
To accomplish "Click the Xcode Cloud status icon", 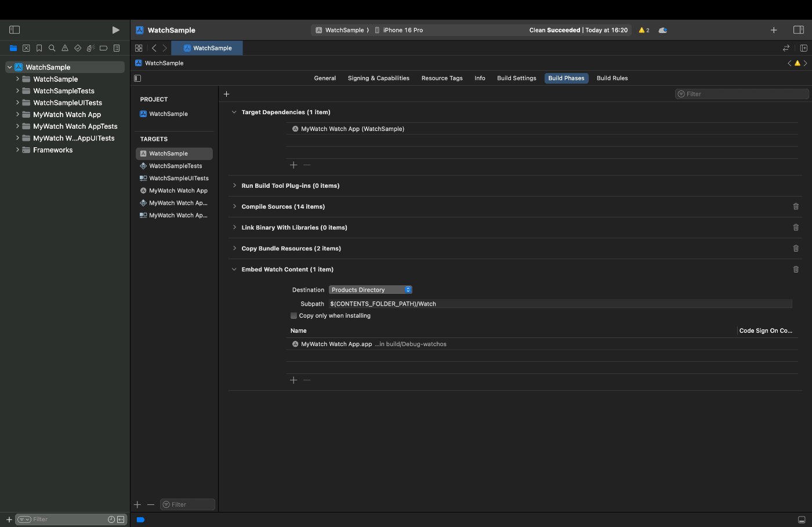I will (x=663, y=30).
